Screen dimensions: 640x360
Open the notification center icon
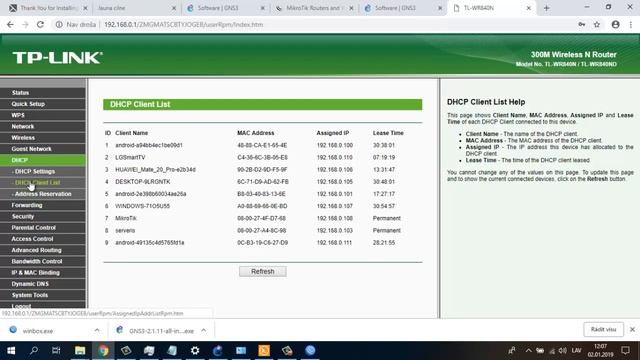pos(625,351)
